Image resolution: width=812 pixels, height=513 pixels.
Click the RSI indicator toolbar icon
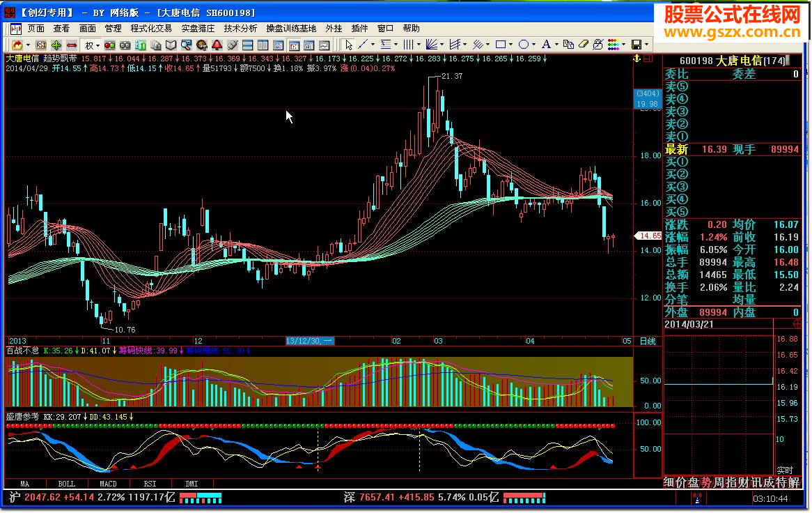[41, 45]
